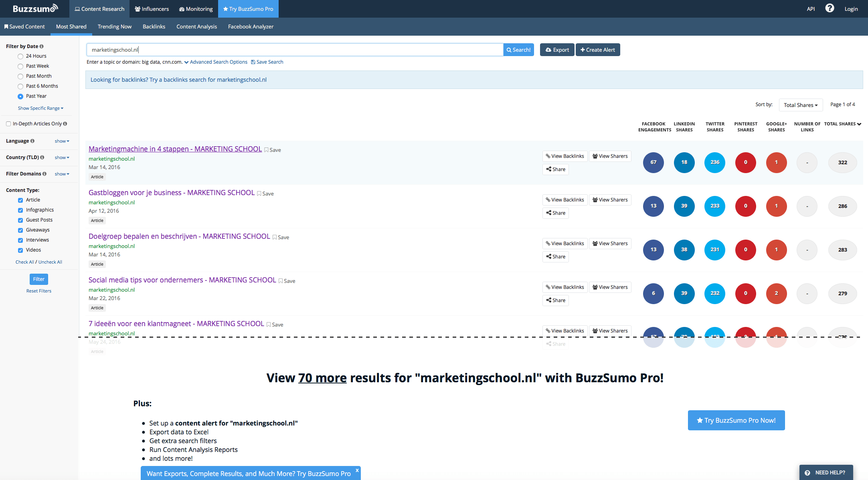
Task: Open the Influencers menu
Action: click(152, 9)
